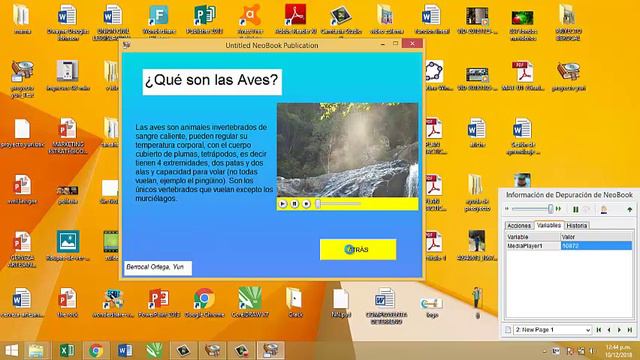This screenshot has width=640, height=360.
Task: Open the '2: New Page 1' page dropdown
Action: click(552, 330)
